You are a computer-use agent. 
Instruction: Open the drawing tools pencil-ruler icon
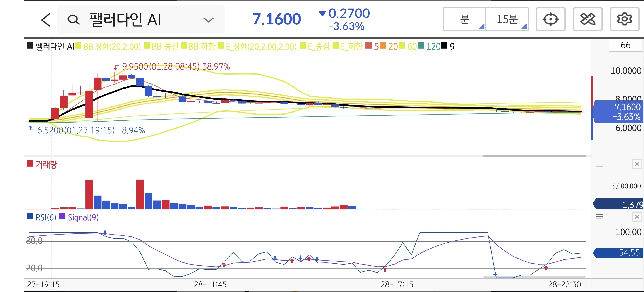click(x=587, y=19)
